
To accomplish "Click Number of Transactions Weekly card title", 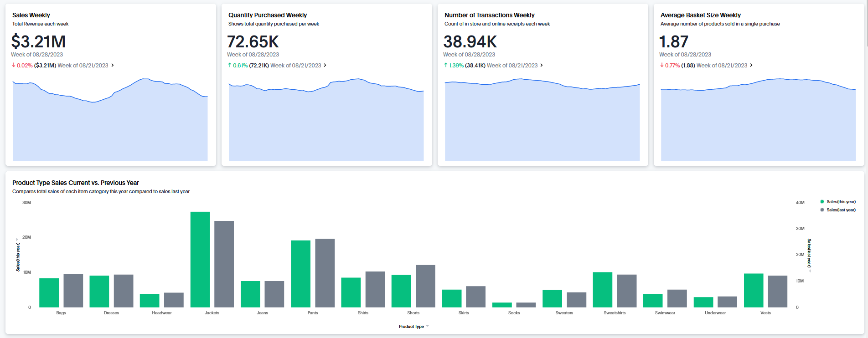I will point(490,15).
